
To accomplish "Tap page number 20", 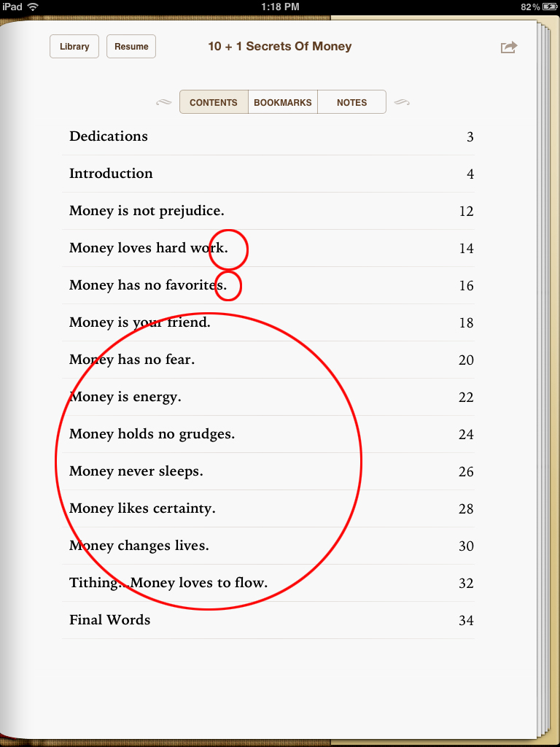I will point(466,360).
